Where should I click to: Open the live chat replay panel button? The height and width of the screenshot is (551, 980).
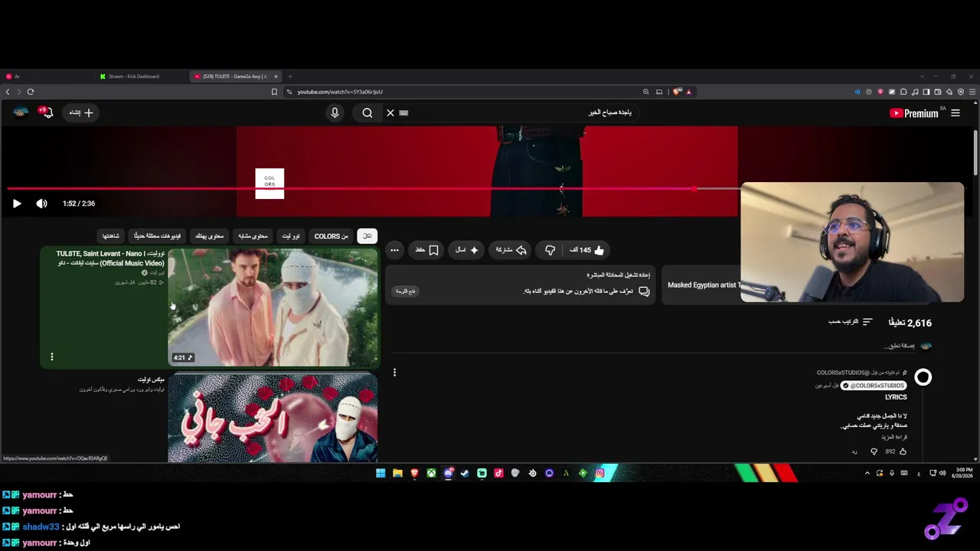coord(405,292)
